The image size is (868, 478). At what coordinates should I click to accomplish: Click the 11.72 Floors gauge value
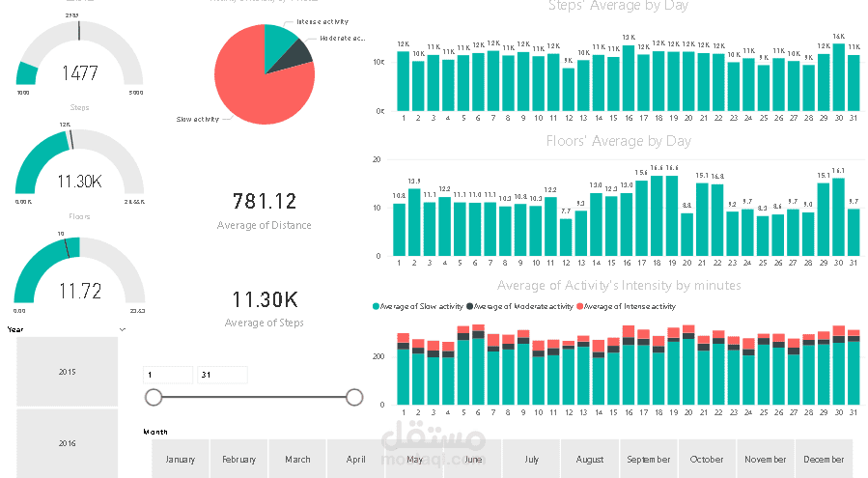80,291
